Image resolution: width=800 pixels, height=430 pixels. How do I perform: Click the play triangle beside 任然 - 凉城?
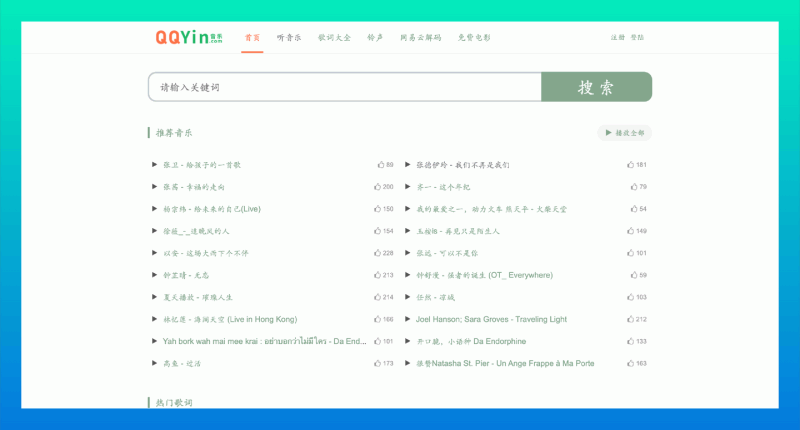tap(408, 297)
